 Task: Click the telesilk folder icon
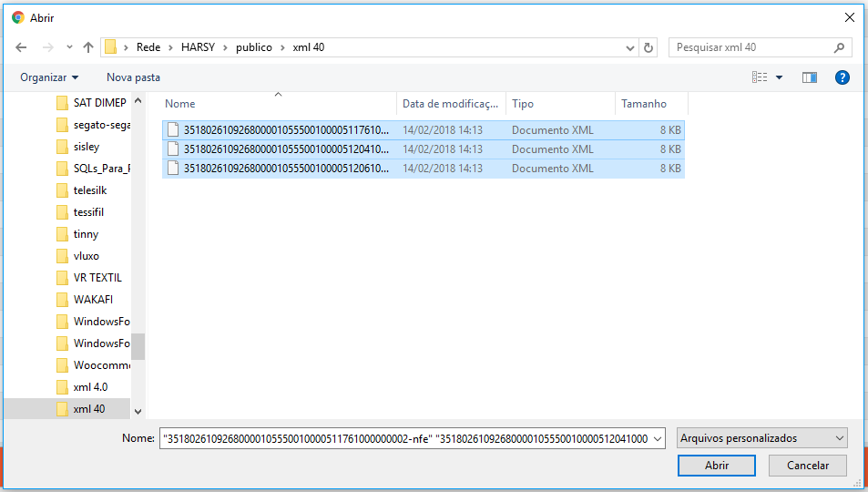tap(63, 190)
